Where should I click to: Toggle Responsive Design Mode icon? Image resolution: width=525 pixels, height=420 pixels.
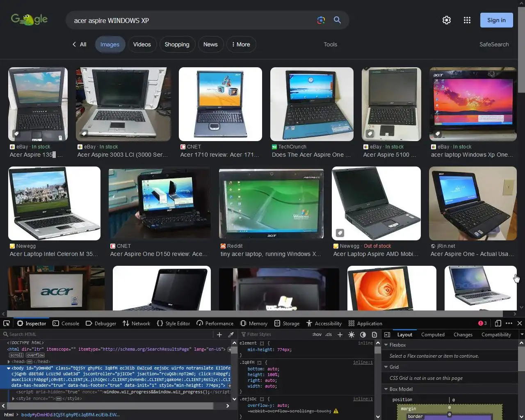(498, 323)
